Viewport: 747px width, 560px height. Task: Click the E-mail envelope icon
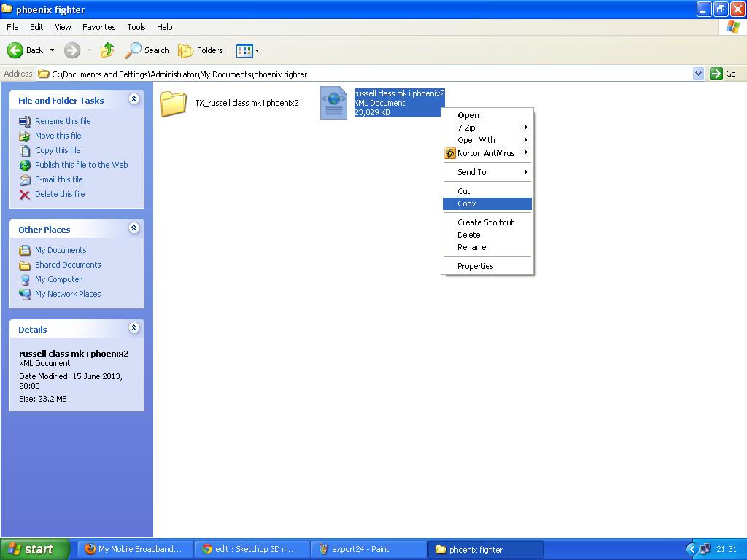click(x=25, y=180)
